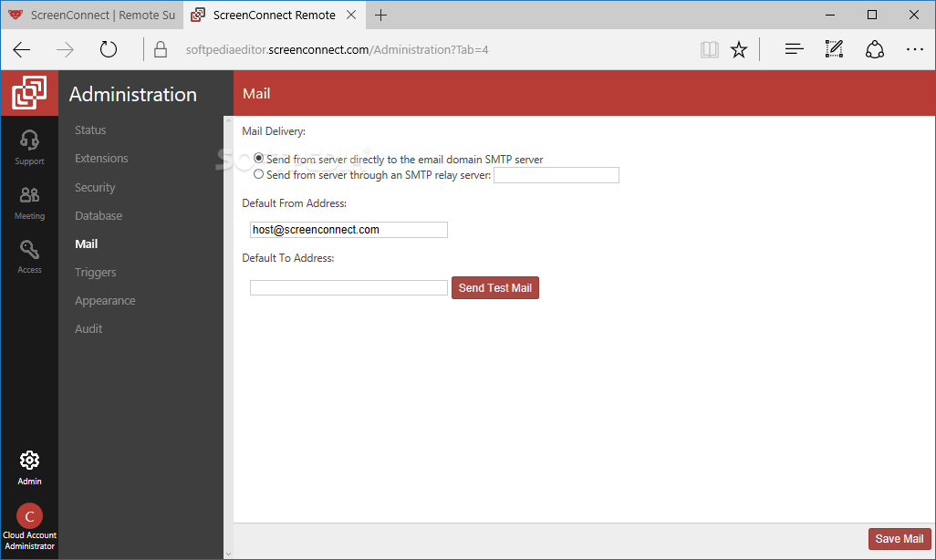The image size is (936, 560).
Task: Click the sidebar scrollbar up arrow
Action: click(x=228, y=121)
